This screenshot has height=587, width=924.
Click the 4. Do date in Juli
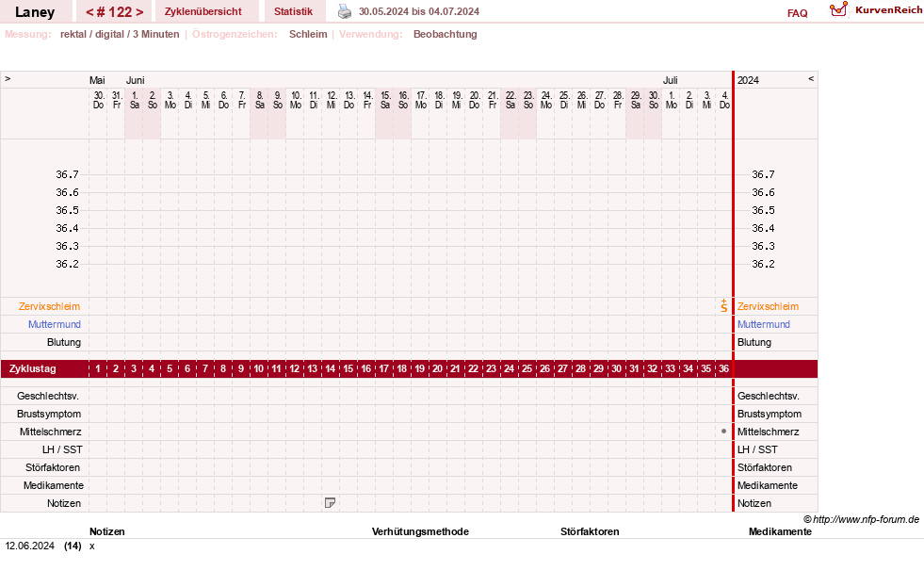[724, 100]
